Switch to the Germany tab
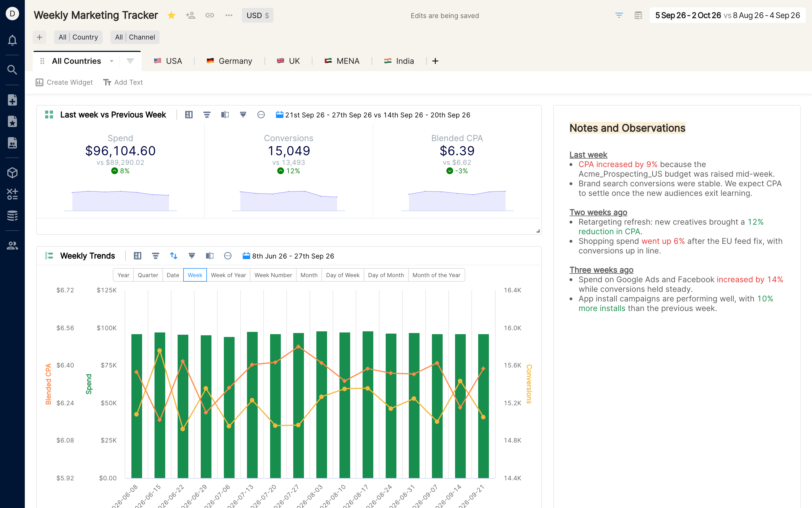Screen dimensions: 812x508 [230, 61]
